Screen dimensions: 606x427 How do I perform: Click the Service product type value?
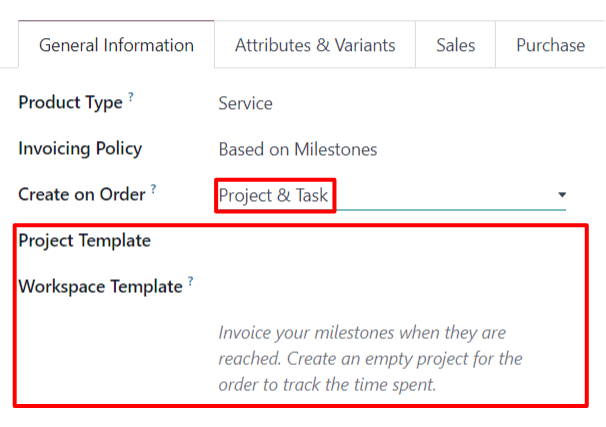tap(246, 103)
